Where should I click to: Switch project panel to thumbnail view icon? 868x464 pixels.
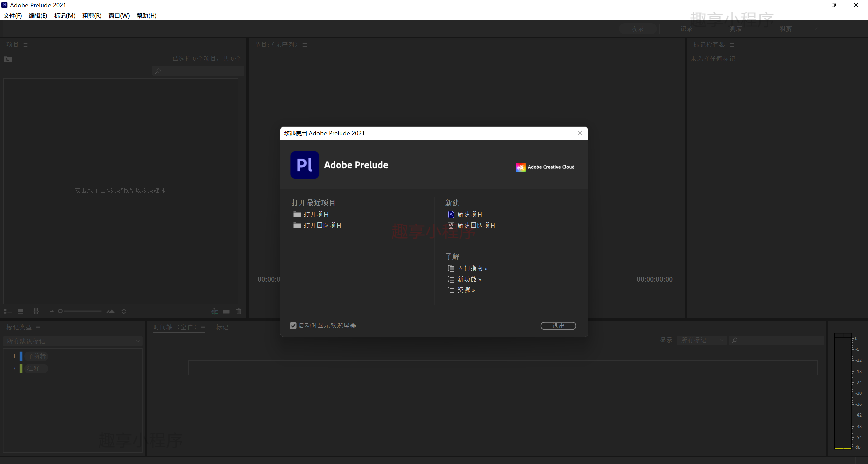pyautogui.click(x=20, y=311)
